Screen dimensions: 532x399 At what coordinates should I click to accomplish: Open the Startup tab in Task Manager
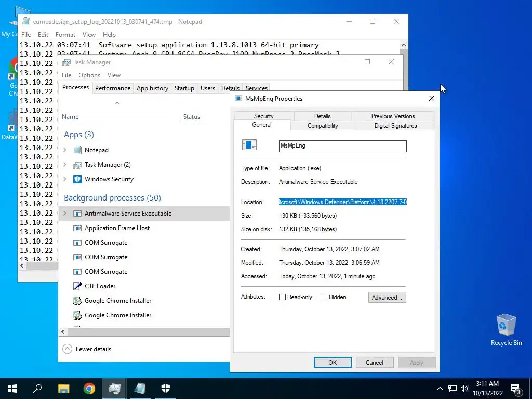click(184, 88)
